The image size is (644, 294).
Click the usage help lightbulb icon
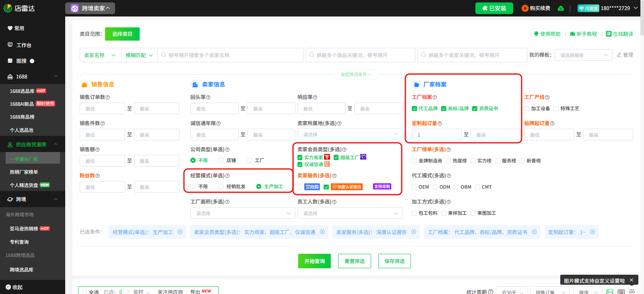point(536,34)
